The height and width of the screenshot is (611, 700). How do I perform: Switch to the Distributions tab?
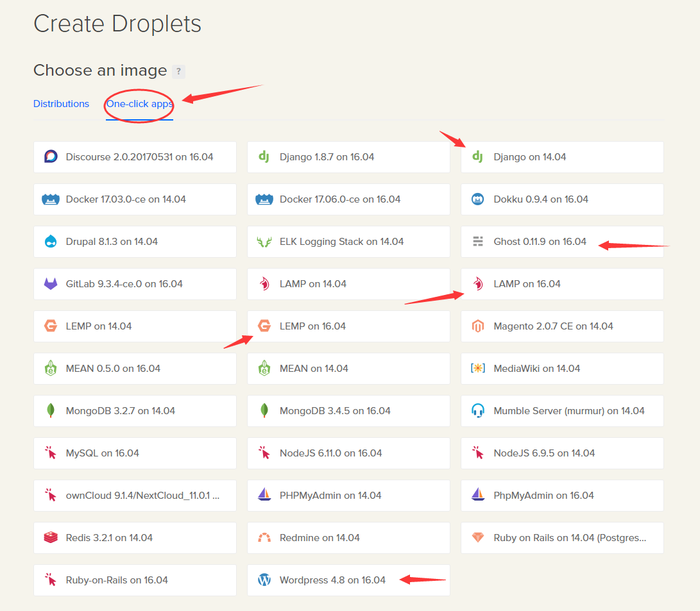(x=61, y=104)
